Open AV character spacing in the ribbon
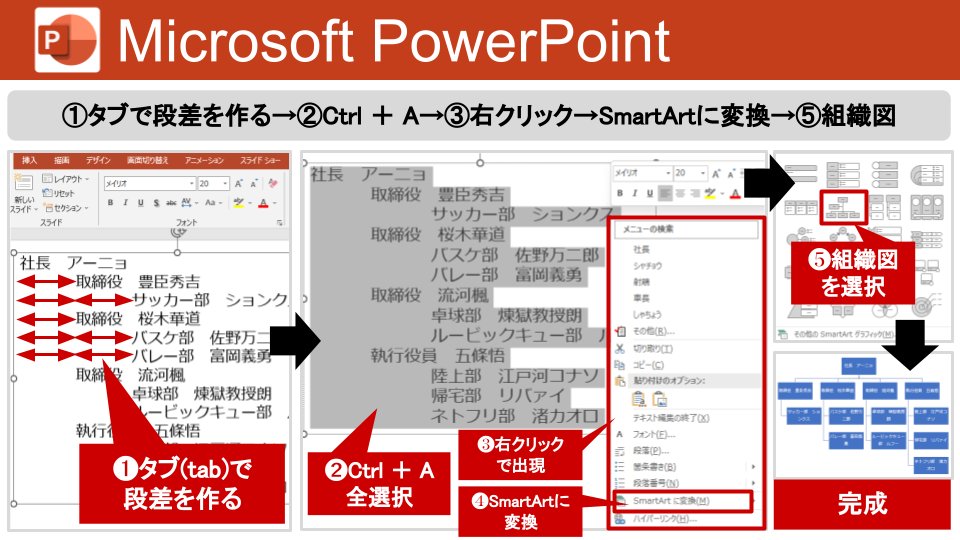This screenshot has width=960, height=540. pos(187,203)
